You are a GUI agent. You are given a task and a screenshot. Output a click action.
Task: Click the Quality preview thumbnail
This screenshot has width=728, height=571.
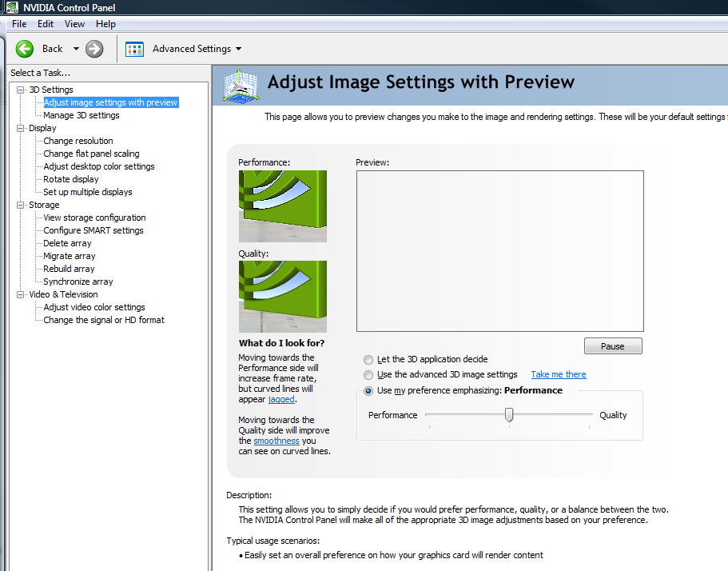coord(282,296)
